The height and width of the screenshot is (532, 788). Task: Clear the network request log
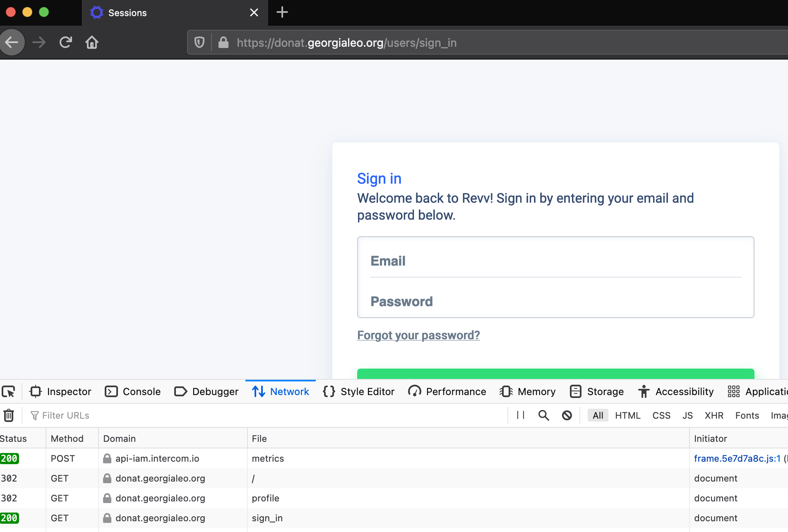[x=9, y=415]
